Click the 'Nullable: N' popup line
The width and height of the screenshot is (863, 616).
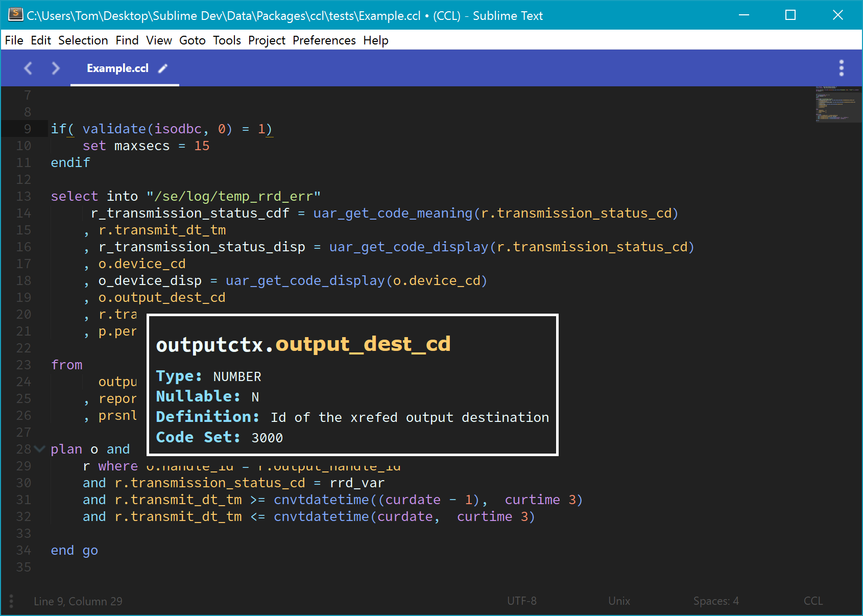207,397
